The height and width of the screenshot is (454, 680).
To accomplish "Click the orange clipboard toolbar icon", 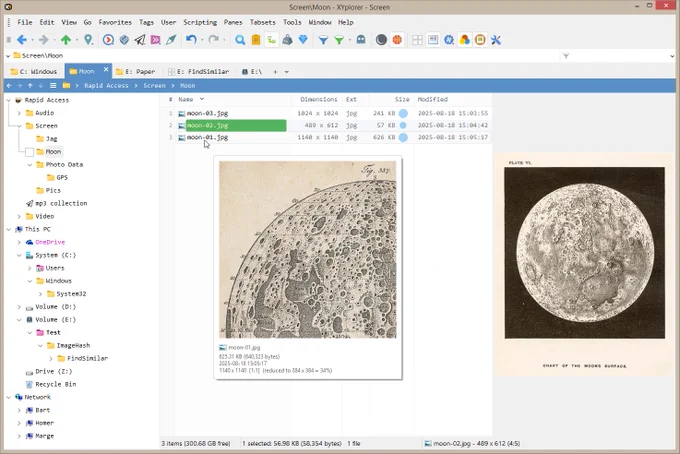I will click(256, 40).
